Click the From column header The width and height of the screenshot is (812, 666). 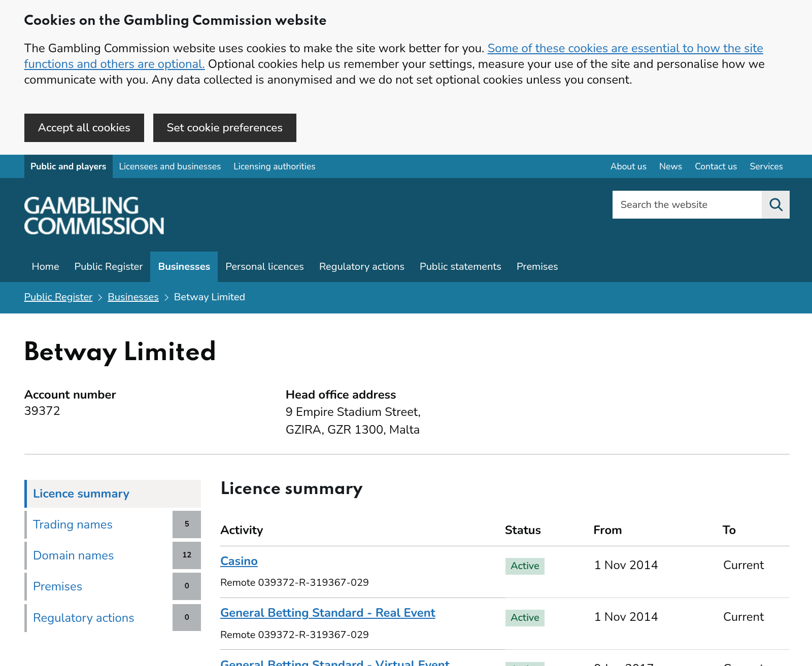(607, 530)
